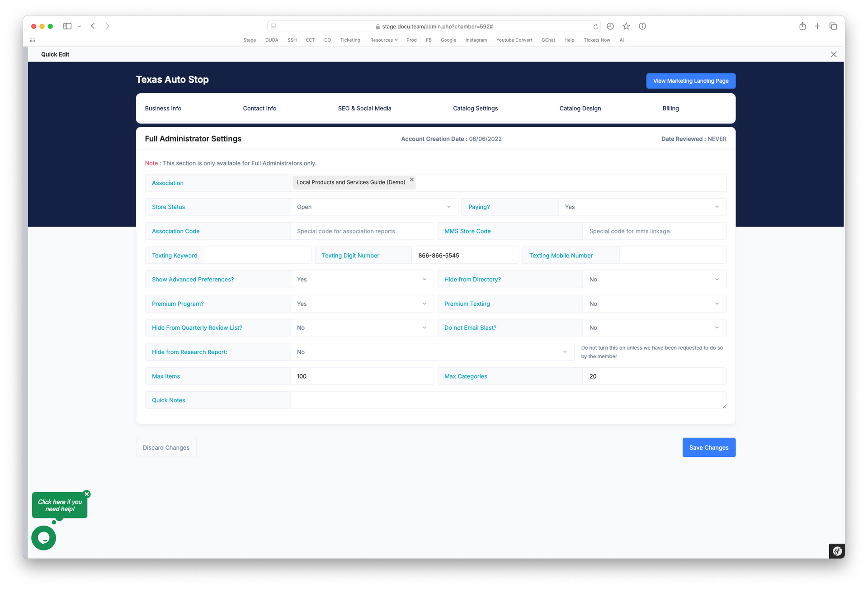
Task: Reload the page with the refresh icon
Action: [596, 27]
